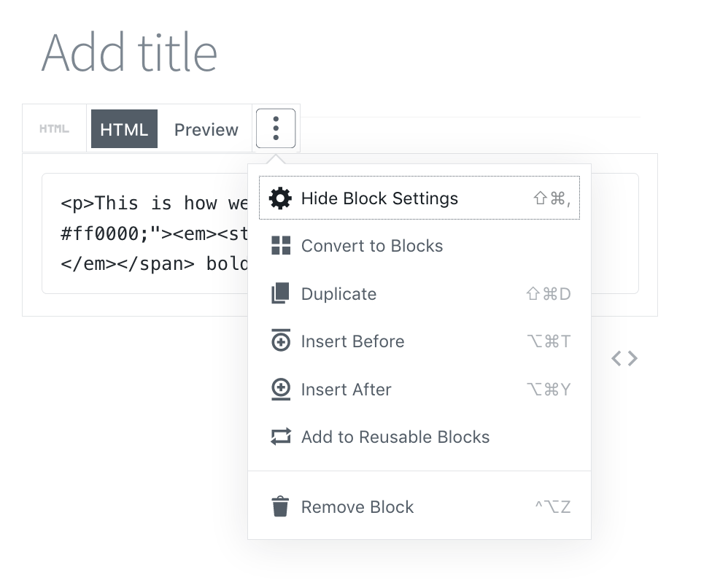Viewport: 712px width, 588px height.
Task: Select the Duplicate menu entry
Action: pyautogui.click(x=339, y=294)
